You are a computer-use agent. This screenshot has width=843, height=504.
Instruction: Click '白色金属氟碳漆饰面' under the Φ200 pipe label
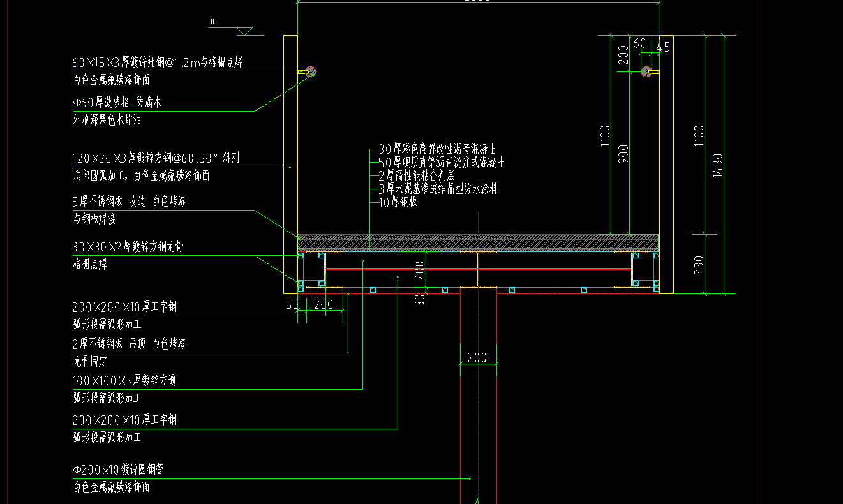click(112, 487)
